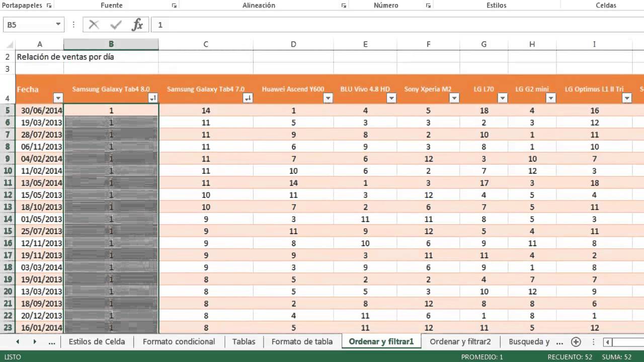This screenshot has height=362, width=644.
Task: Click value 14 in row 5 column C
Action: click(206, 110)
